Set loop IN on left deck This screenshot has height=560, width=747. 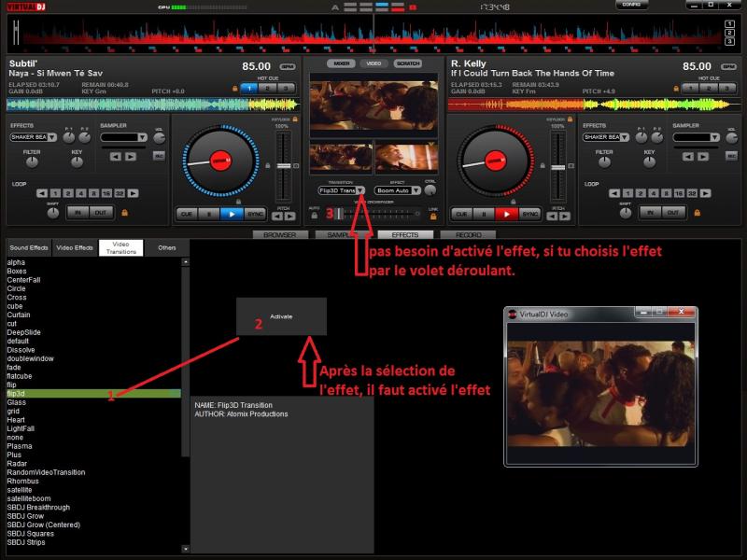pyautogui.click(x=78, y=213)
